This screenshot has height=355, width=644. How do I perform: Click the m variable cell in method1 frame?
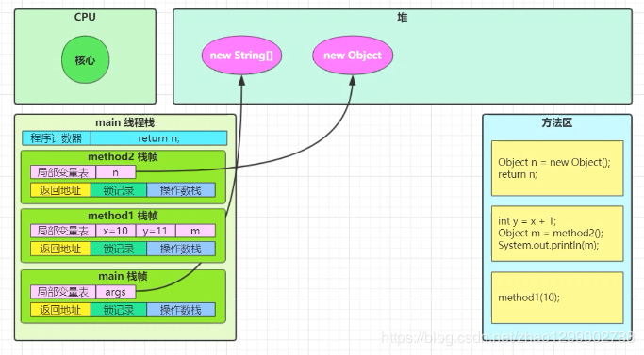(x=195, y=231)
